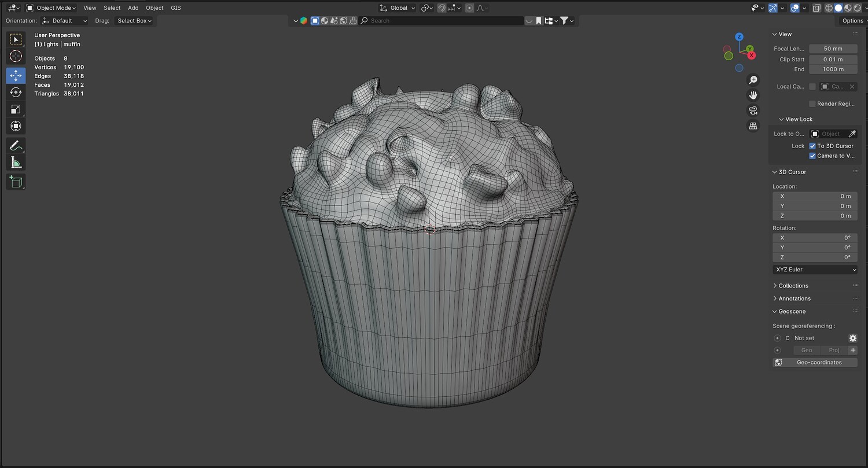
Task: Switch to material preview shading
Action: pos(848,8)
